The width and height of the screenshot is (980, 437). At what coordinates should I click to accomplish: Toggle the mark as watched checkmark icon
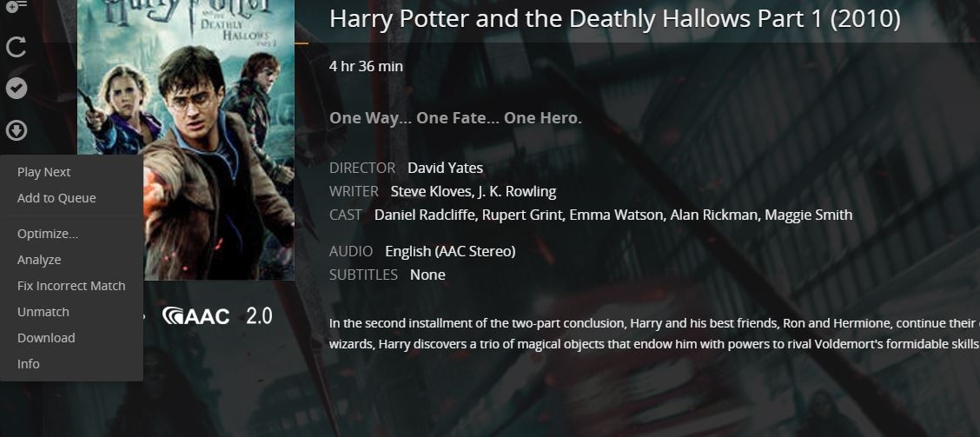pos(17,88)
